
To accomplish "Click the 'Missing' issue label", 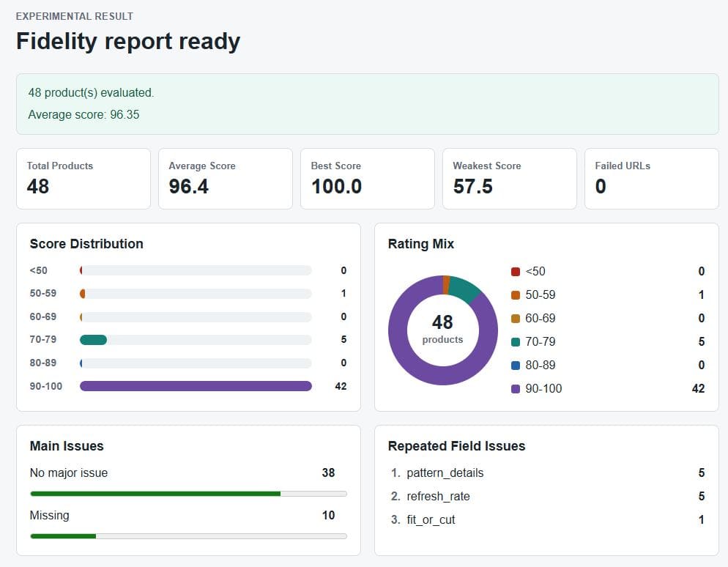I will tap(49, 516).
